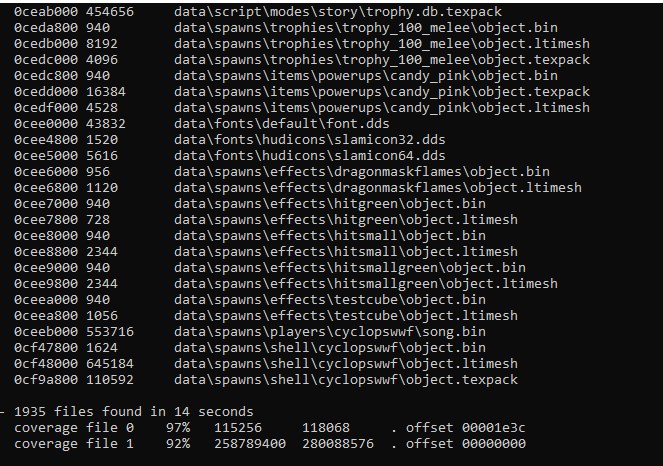Select the hitsmallgreen object.ltimesh path

click(365, 284)
